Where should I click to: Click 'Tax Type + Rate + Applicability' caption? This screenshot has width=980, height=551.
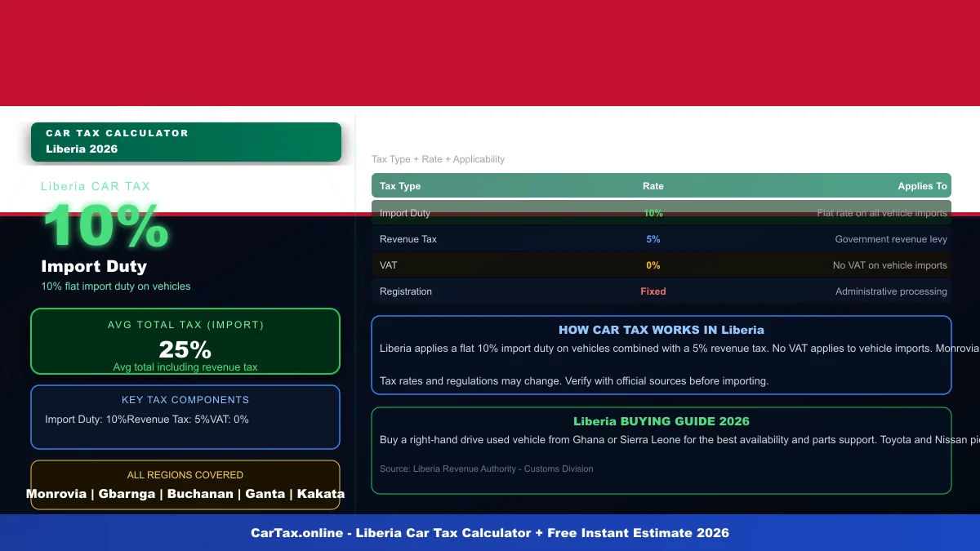[439, 159]
